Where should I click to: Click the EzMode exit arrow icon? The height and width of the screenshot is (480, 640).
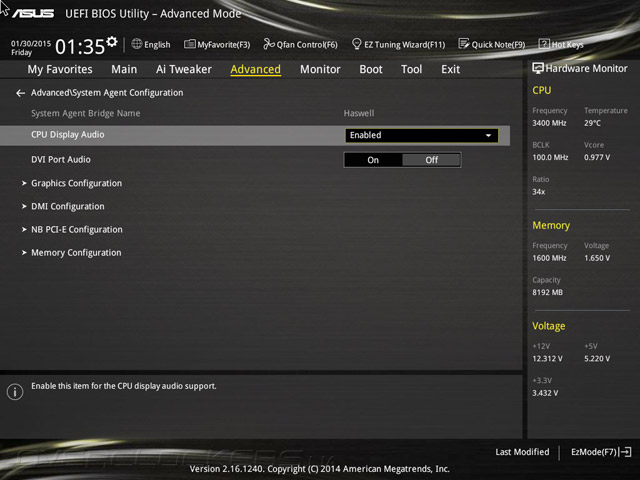[625, 452]
